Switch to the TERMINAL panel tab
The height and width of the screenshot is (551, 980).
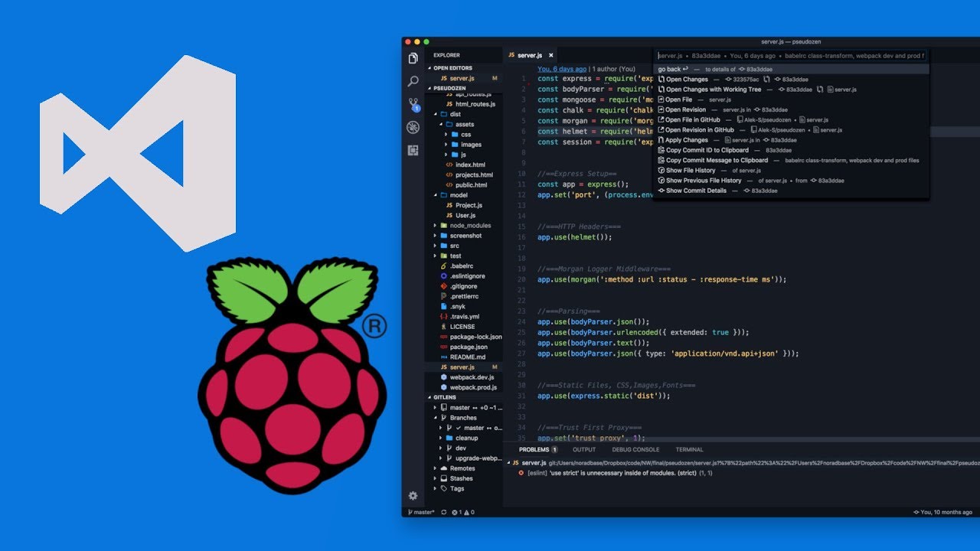[689, 449]
